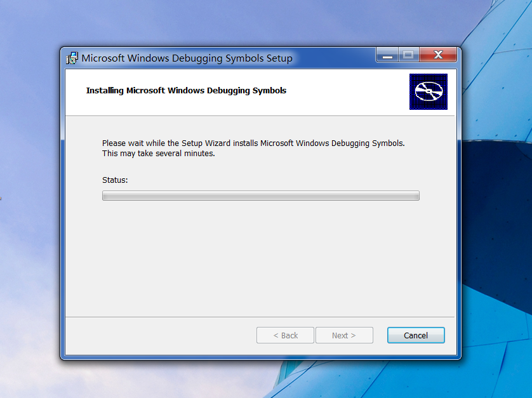Click the 'This may take several minutes.' text
The image size is (532, 398).
(159, 154)
